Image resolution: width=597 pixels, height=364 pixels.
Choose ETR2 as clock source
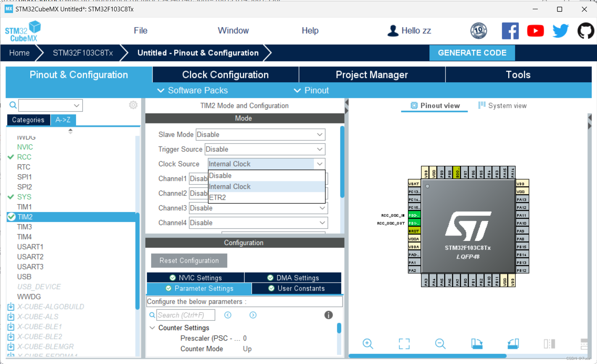coord(267,197)
